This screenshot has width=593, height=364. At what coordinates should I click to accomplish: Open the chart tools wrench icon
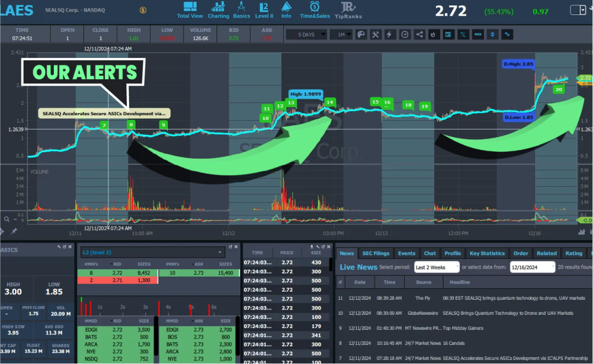coord(375,35)
